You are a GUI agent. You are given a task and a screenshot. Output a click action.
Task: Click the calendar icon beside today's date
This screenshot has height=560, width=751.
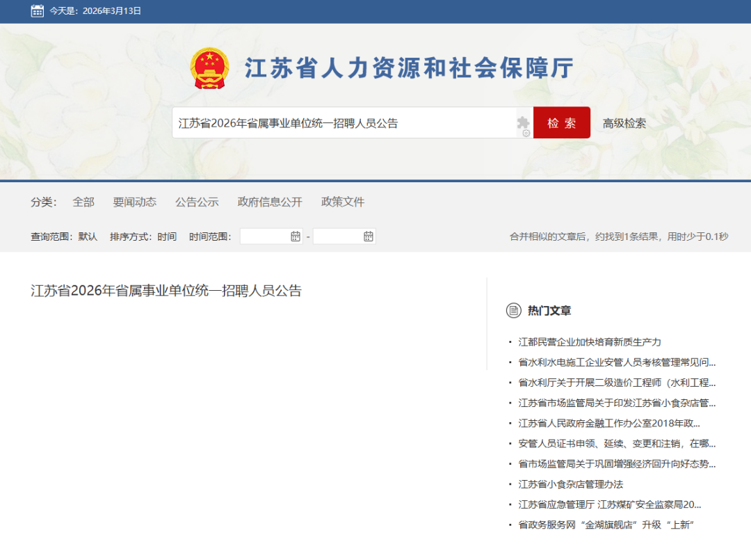point(38,11)
